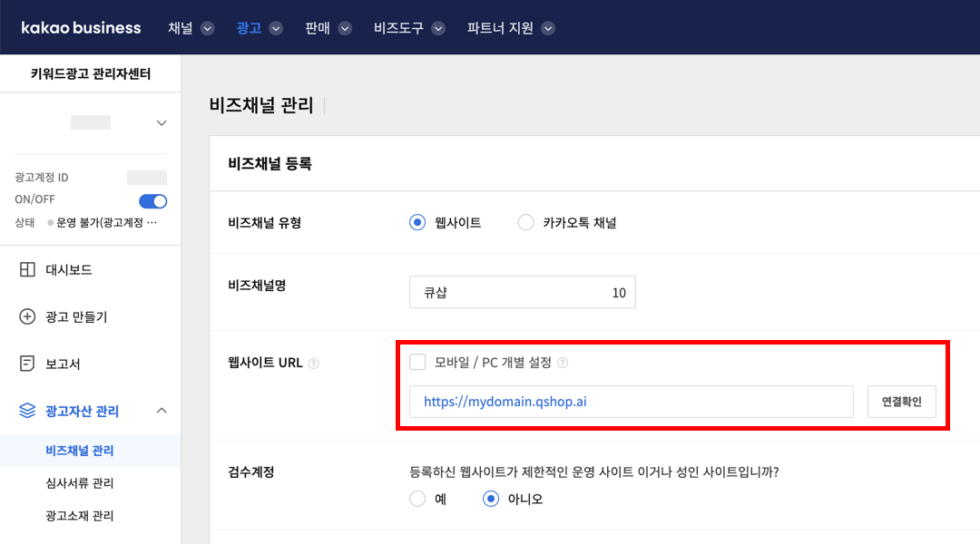Open 보고서 in sidebar

pyautogui.click(x=63, y=364)
